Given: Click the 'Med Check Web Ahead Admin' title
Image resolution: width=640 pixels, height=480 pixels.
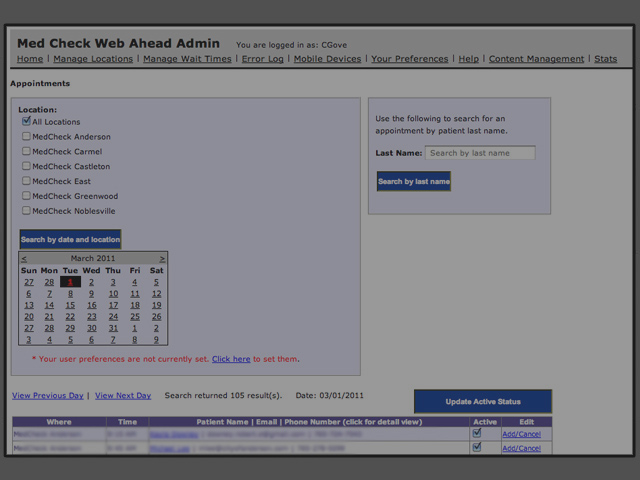Looking at the screenshot, I should point(118,43).
